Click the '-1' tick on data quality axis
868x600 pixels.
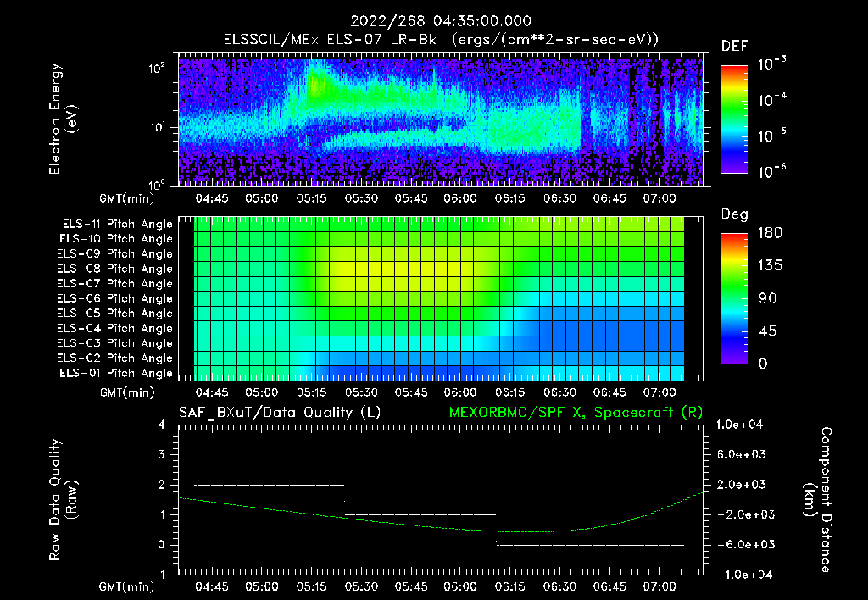coord(159,575)
